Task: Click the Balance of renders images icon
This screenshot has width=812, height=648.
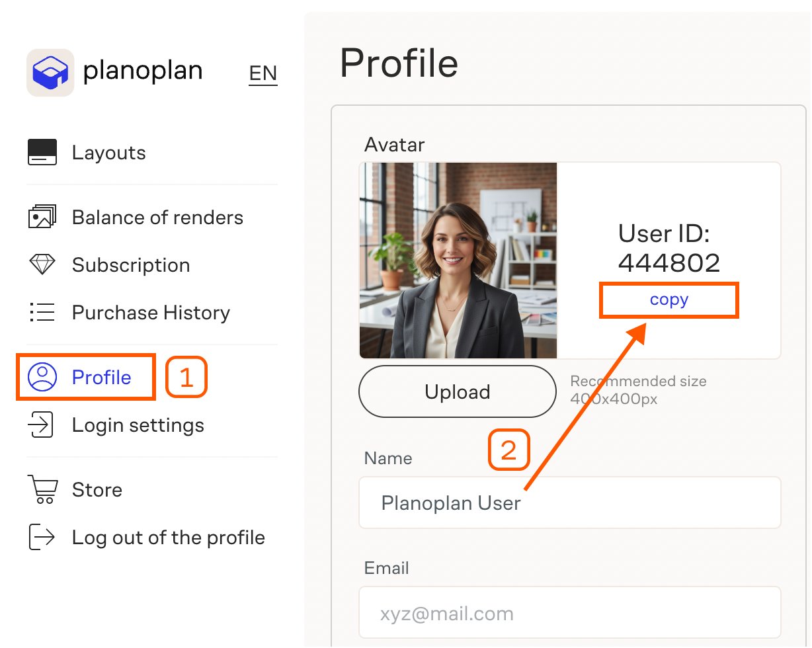Action: coord(42,218)
